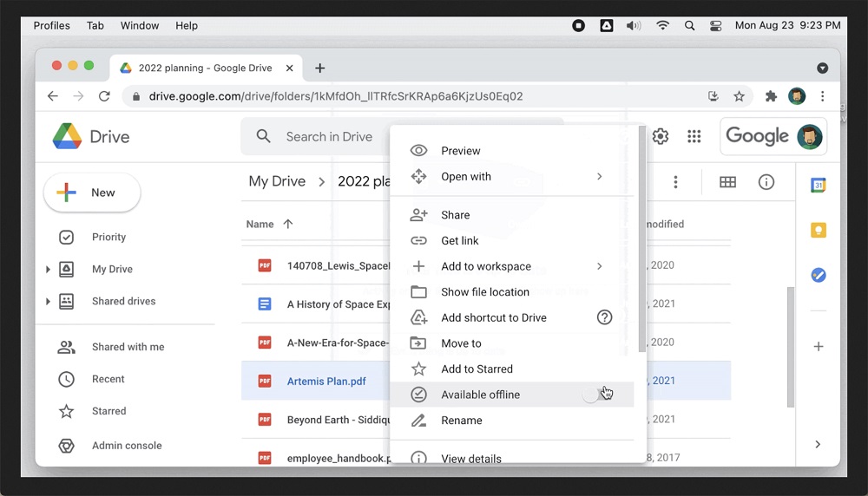Open a new browser tab

point(319,68)
